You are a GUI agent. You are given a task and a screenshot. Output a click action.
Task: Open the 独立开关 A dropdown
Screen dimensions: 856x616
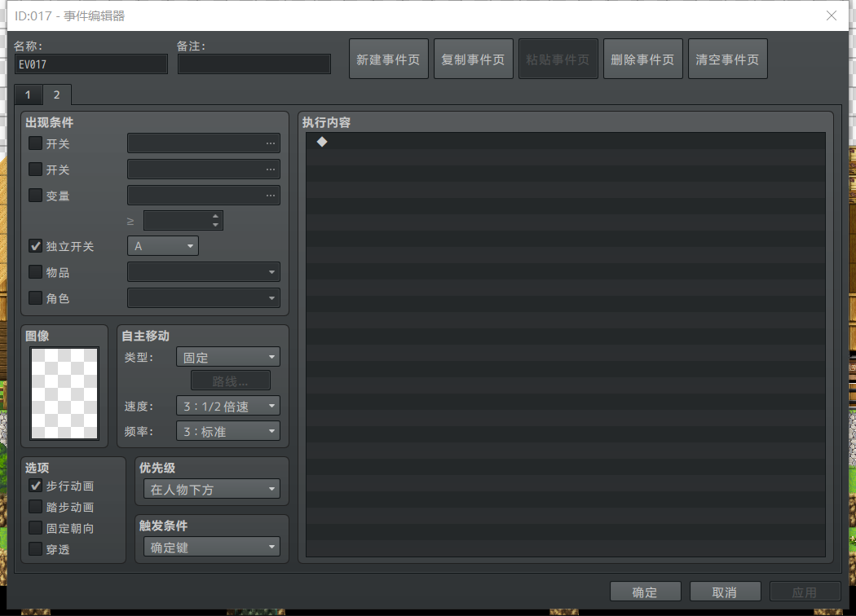click(x=163, y=246)
